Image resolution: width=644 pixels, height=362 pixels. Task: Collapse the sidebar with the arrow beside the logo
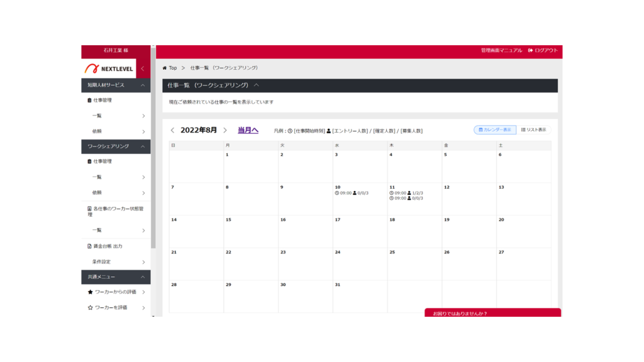point(143,69)
